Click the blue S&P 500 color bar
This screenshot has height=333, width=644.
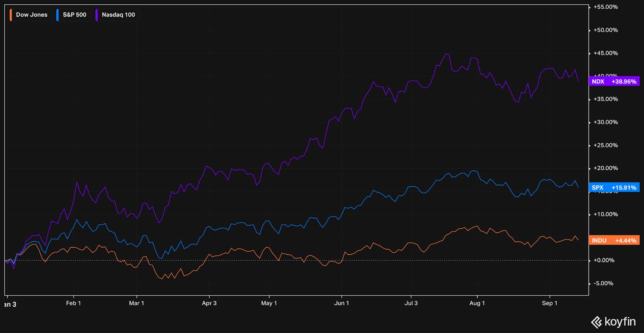[x=58, y=15]
